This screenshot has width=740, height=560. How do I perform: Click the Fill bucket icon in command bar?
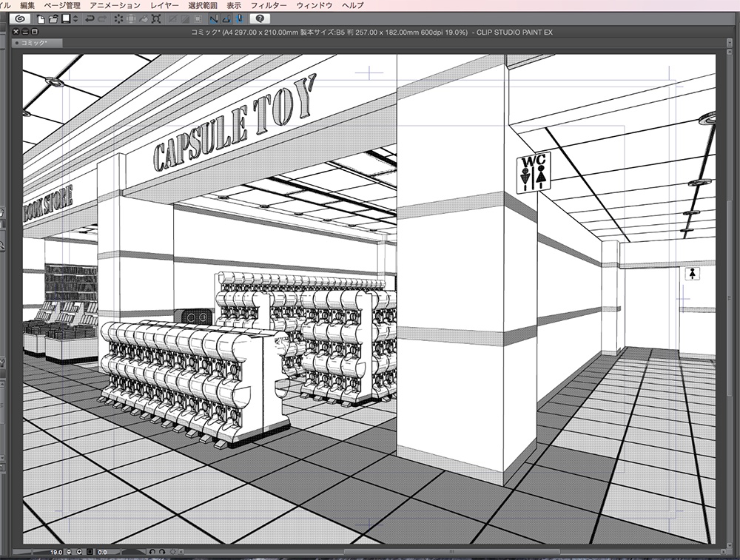coord(145,18)
